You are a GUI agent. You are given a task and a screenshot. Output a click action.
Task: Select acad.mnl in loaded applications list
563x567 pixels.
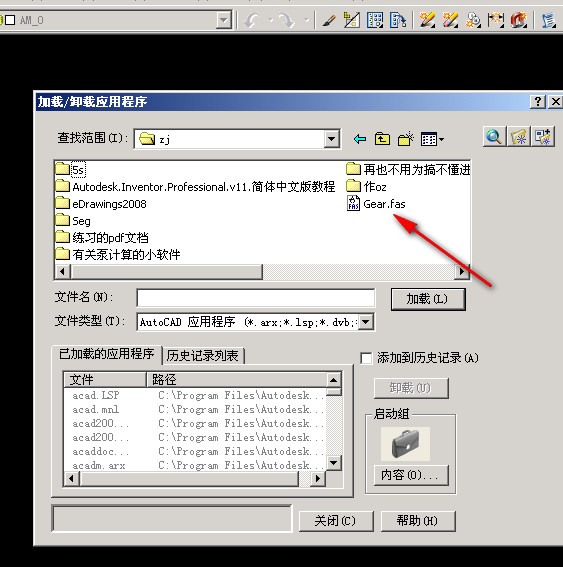(x=95, y=409)
